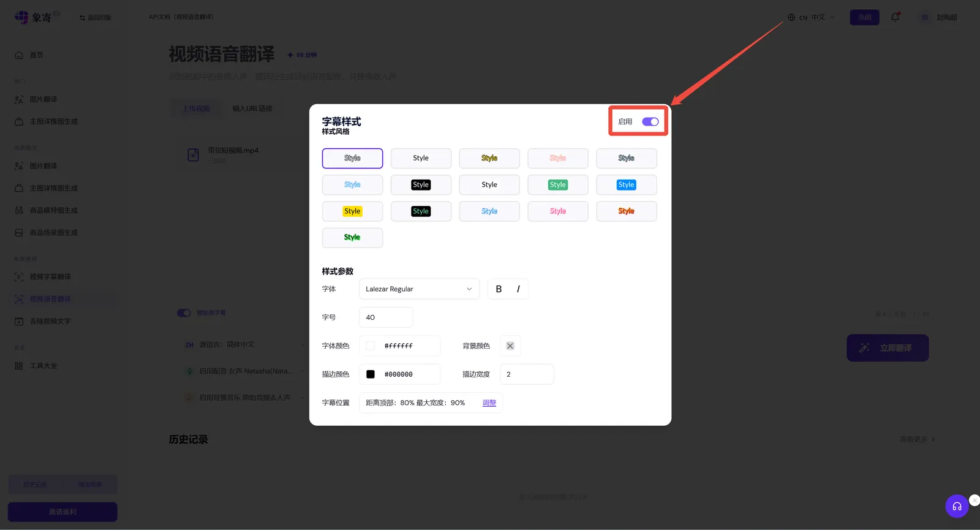Open the 描边颜色 black color swatch

[371, 374]
